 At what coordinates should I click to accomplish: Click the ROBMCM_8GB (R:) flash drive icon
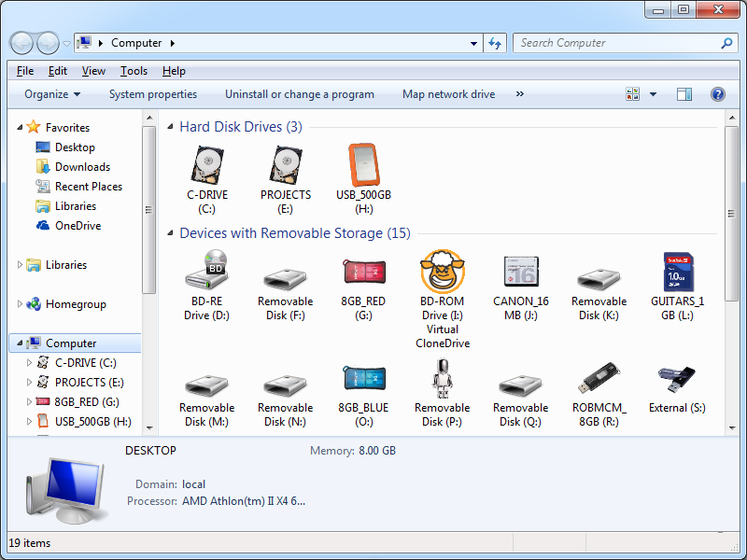point(599,377)
